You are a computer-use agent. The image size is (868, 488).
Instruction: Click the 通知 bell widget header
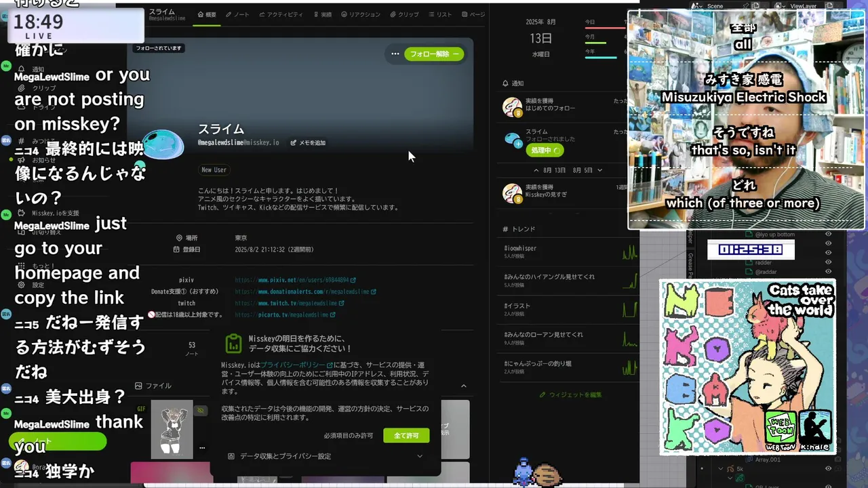point(513,83)
